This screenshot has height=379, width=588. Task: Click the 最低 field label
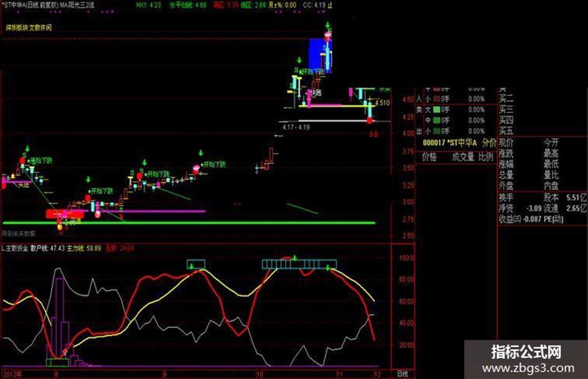551,164
